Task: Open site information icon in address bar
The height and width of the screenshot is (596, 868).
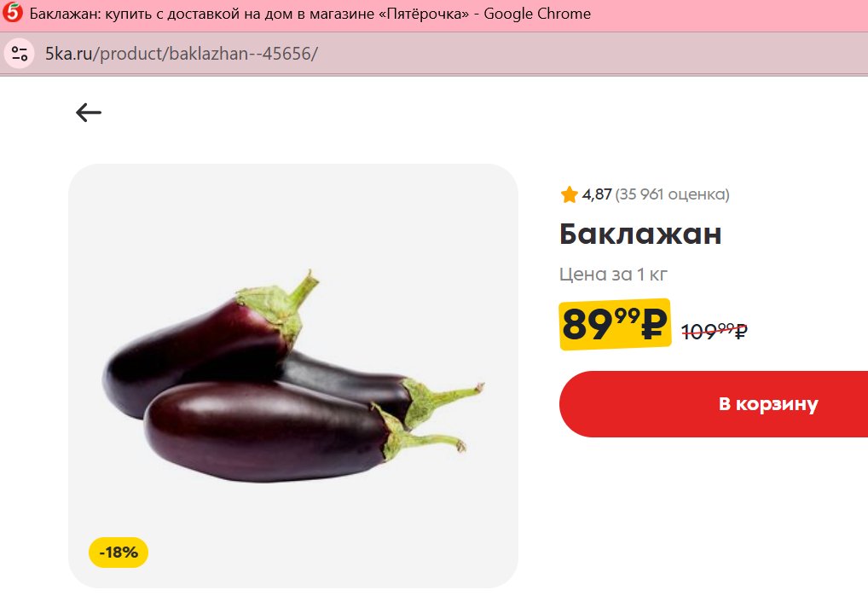Action: click(x=20, y=54)
